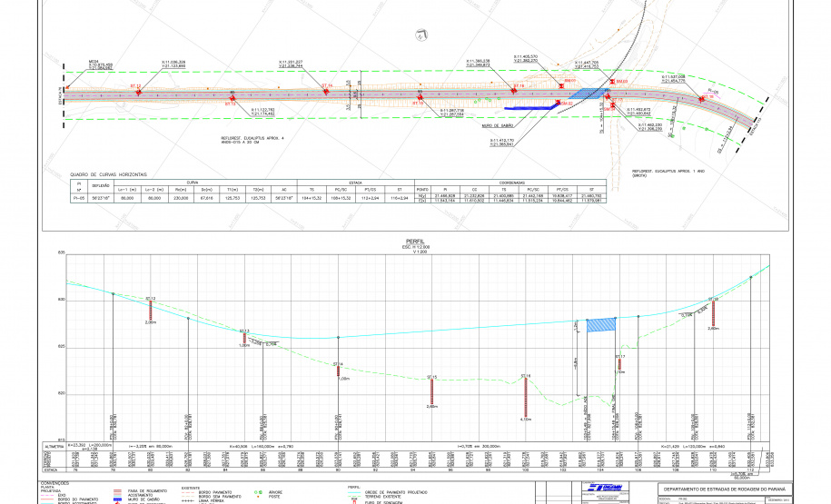Click the ST.16 borehole marker on the road plan
Viewport: 831px width, 504px height.
pyautogui.click(x=515, y=91)
